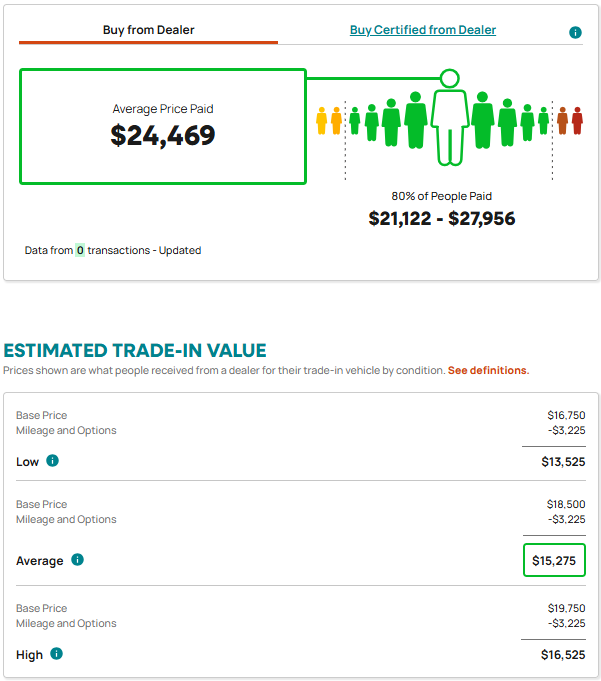601x681 pixels.
Task: Click the info icon next to Low
Action: click(x=52, y=460)
